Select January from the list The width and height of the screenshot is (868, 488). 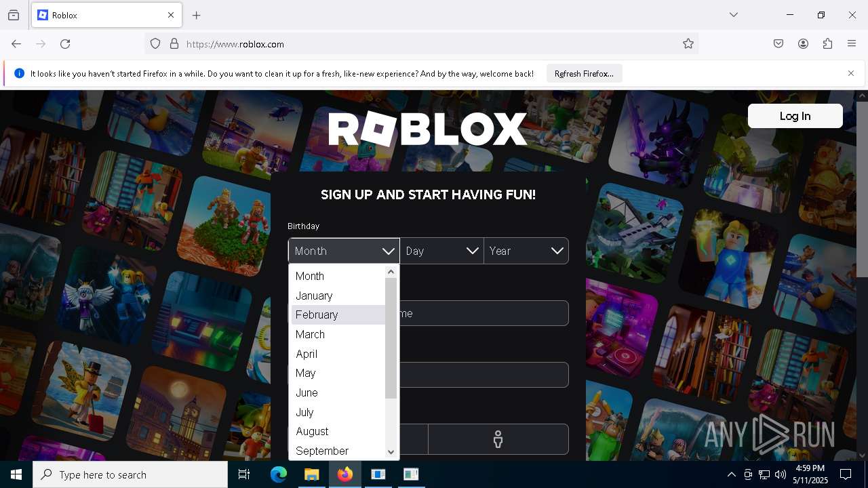(x=338, y=296)
